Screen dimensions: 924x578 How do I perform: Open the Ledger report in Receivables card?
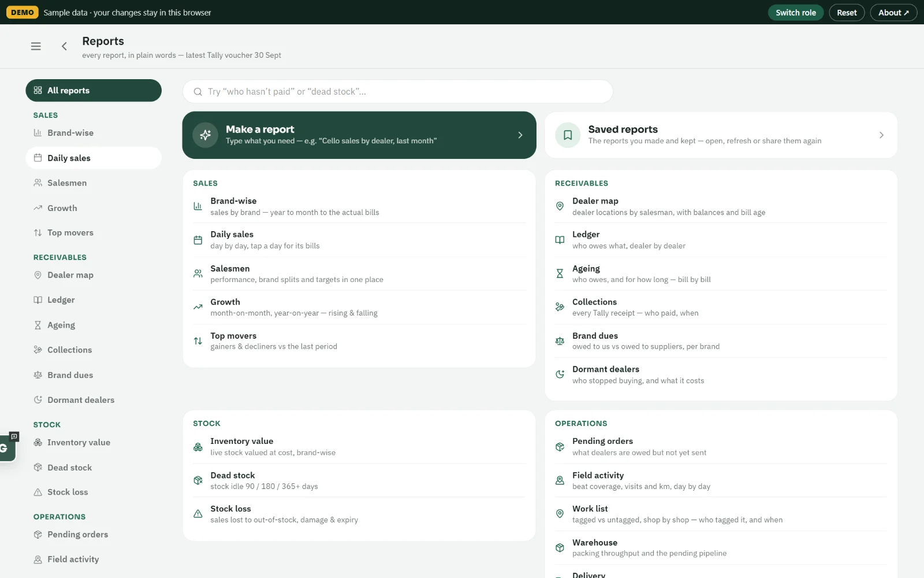pos(721,240)
